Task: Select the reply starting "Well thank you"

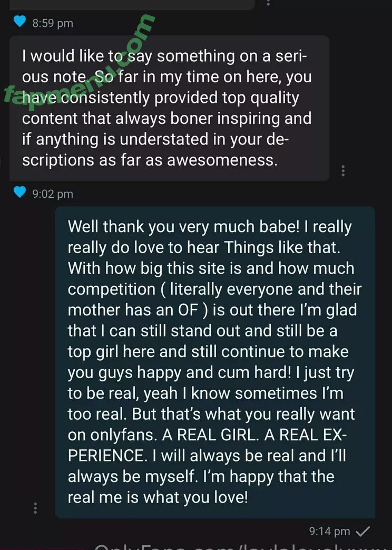Action: click(x=215, y=362)
